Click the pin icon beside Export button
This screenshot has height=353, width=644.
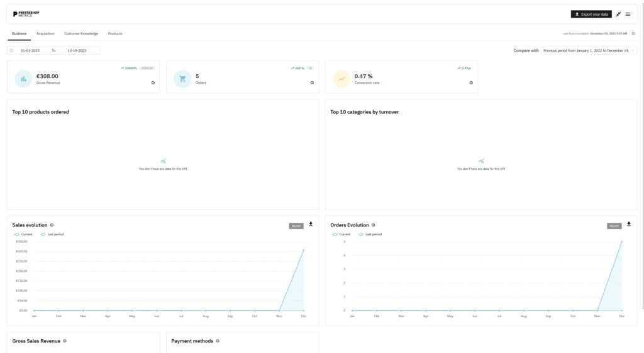(618, 14)
